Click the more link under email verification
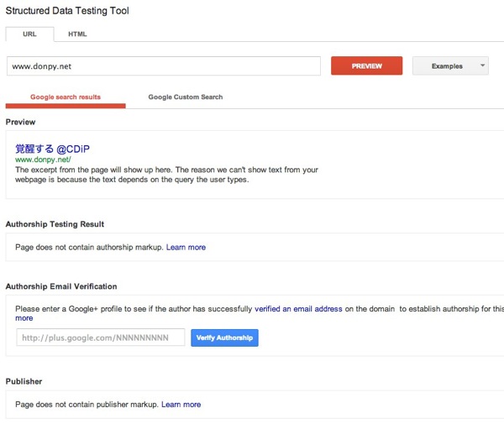The image size is (504, 429). 24,318
